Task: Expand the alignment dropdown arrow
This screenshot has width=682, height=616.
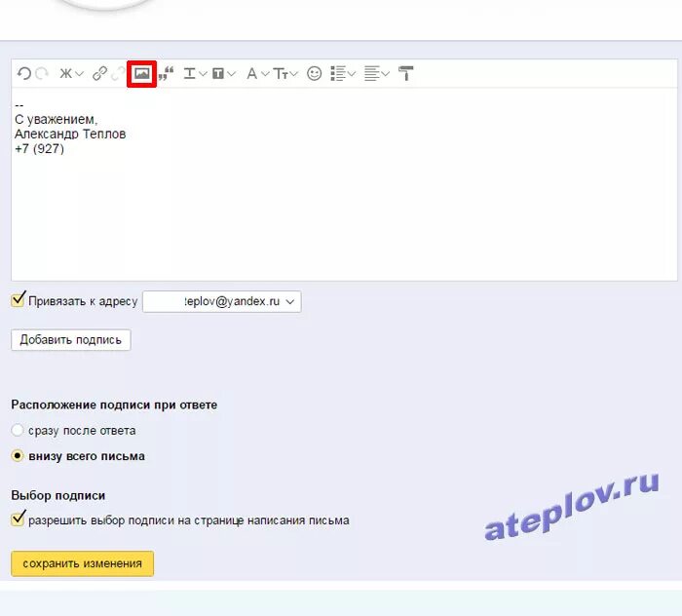Action: coord(386,74)
